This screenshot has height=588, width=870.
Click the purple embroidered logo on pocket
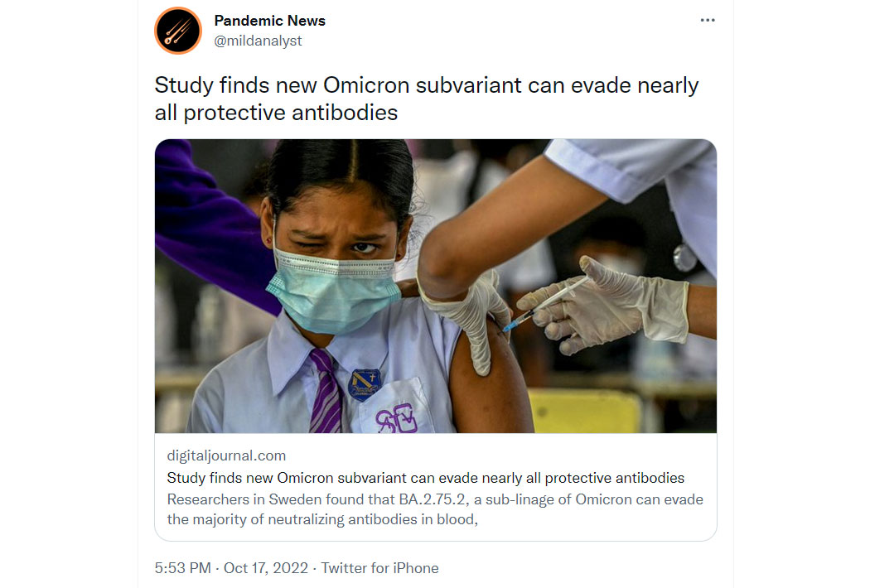(x=396, y=419)
